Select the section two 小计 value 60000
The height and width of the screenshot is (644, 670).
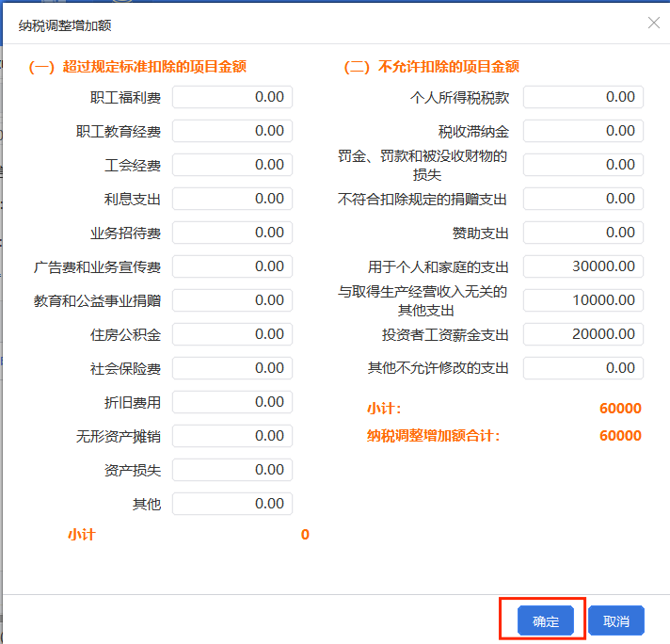tap(620, 409)
